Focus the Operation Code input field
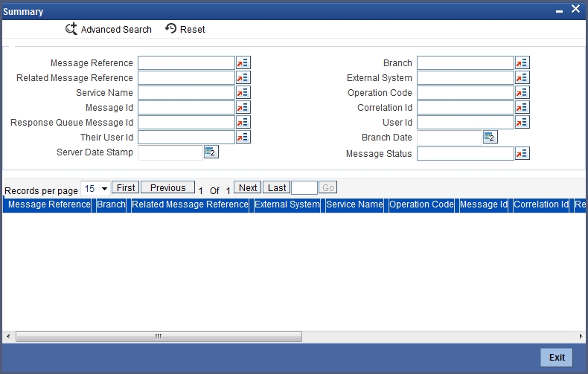This screenshot has height=374, width=588. pos(465,92)
